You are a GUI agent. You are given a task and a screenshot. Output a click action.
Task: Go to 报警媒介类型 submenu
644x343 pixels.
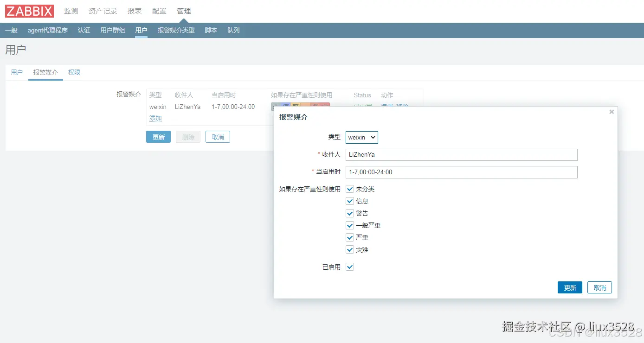pos(176,30)
